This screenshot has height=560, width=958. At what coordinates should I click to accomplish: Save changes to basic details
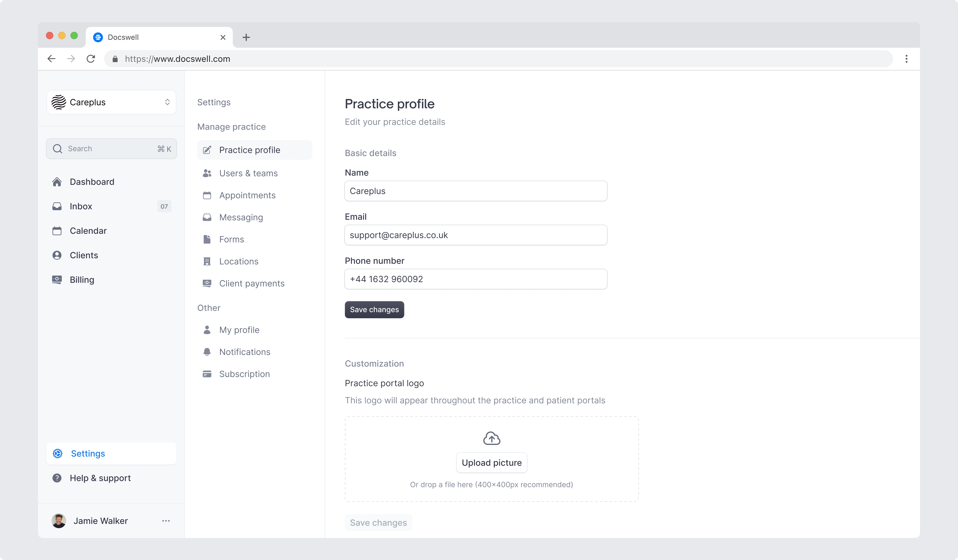tap(374, 310)
